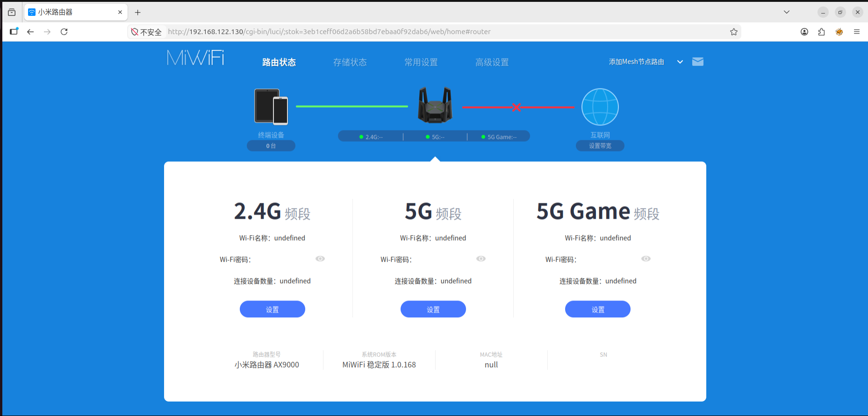868x416 pixels.
Task: Open a new browser tab
Action: coord(137,13)
